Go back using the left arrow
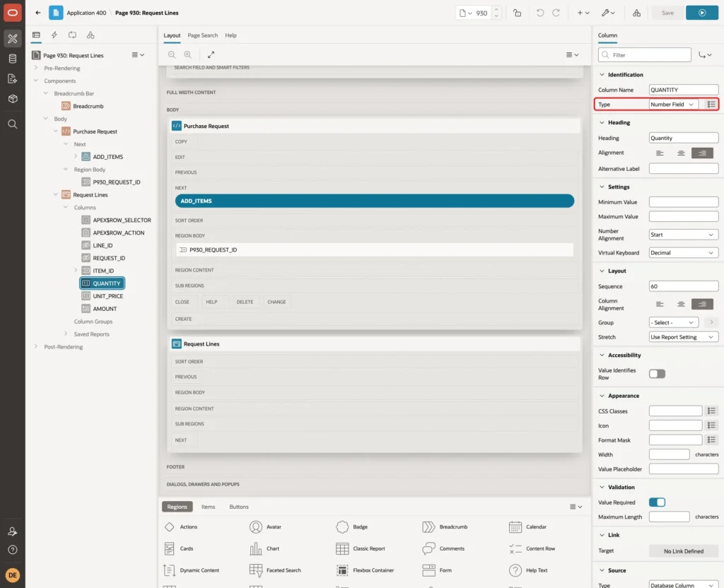 pyautogui.click(x=38, y=13)
